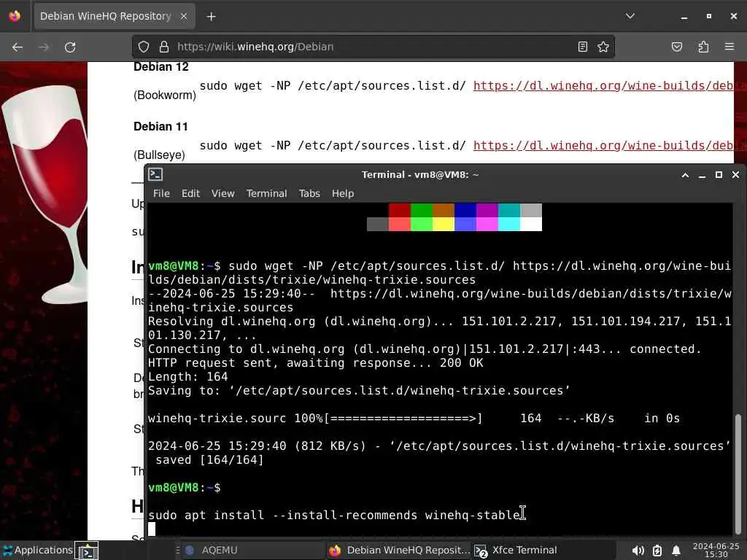Click Firefox forward arrow button
The image size is (747, 560).
click(x=44, y=47)
